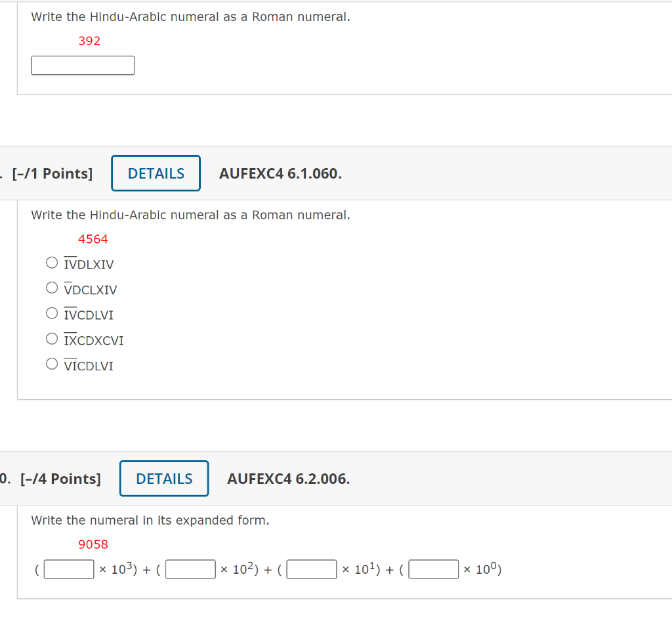Select the VDCLXIV radio option
This screenshot has width=672, height=627.
click(52, 287)
